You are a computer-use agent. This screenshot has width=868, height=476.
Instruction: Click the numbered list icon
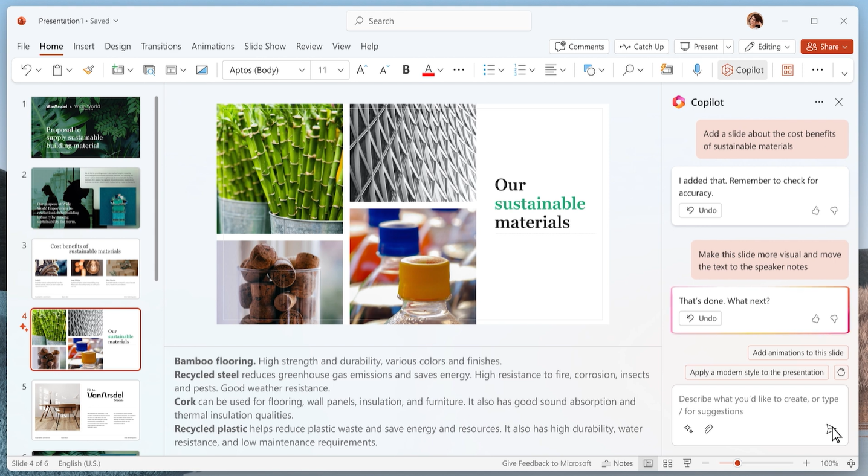click(x=520, y=70)
